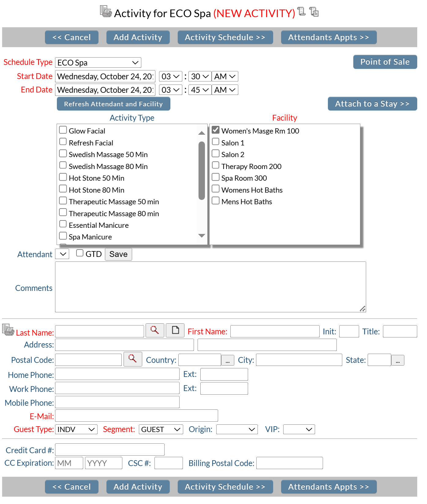Click the E-Mail input field
The height and width of the screenshot is (504, 427).
point(136,416)
